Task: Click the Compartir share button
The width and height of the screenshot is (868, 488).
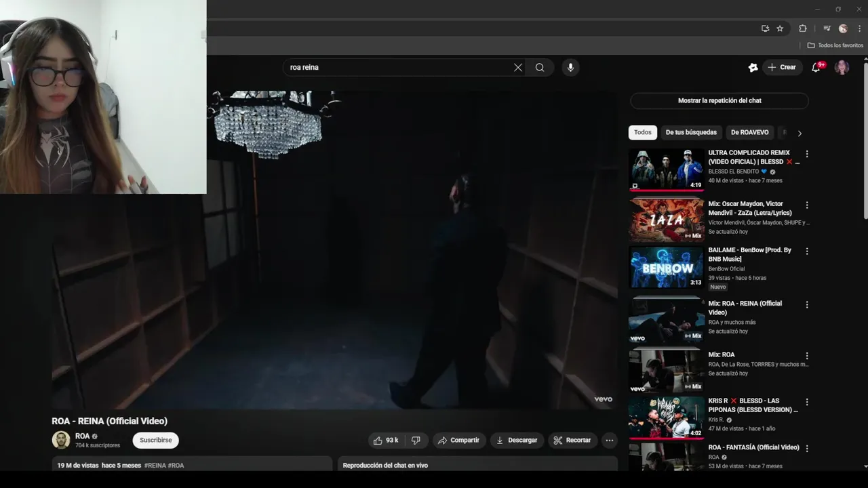Action: point(459,441)
